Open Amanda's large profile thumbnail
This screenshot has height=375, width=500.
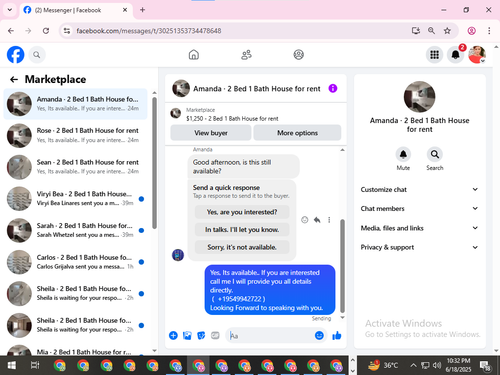(419, 97)
